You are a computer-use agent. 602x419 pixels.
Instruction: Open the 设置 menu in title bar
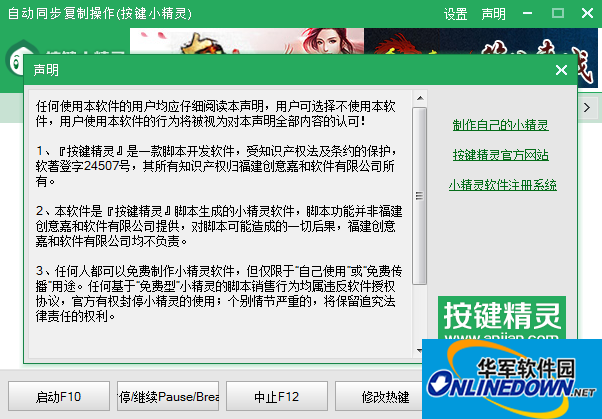455,14
